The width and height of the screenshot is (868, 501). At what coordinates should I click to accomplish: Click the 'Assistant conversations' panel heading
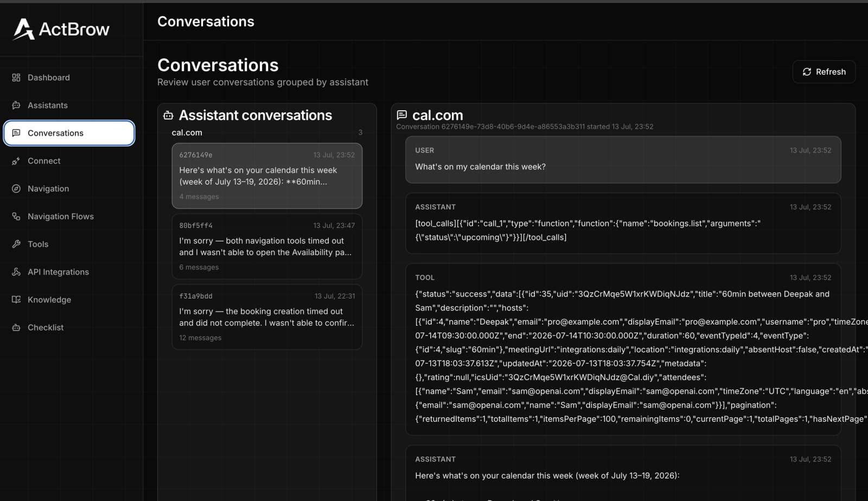[x=256, y=115]
